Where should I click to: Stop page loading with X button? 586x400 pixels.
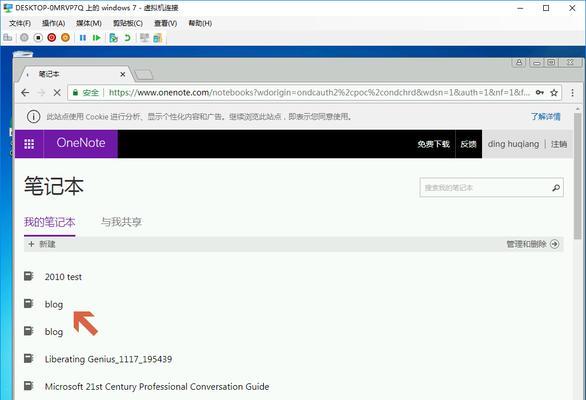[x=57, y=92]
